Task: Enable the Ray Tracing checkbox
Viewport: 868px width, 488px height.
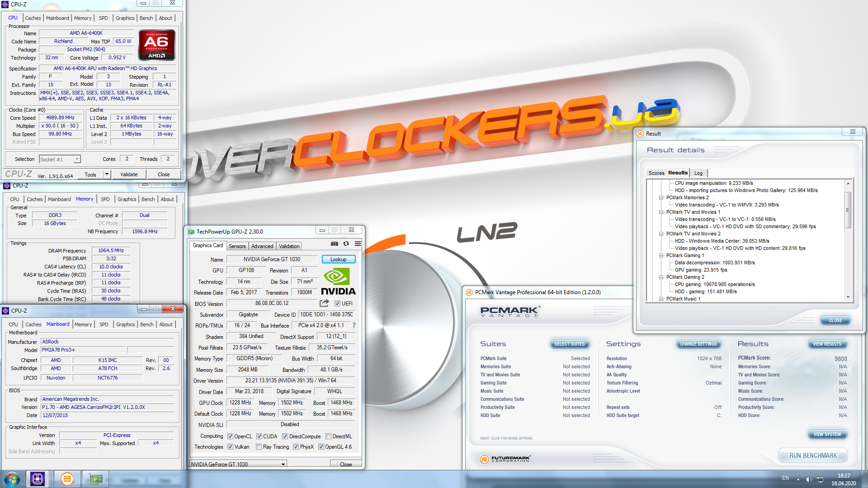Action: pos(259,447)
